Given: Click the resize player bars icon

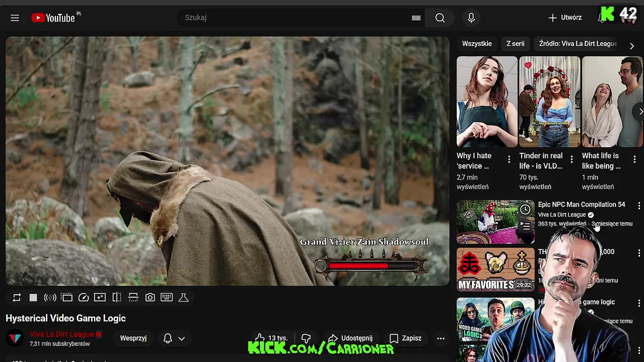Looking at the screenshot, I should click(x=133, y=298).
